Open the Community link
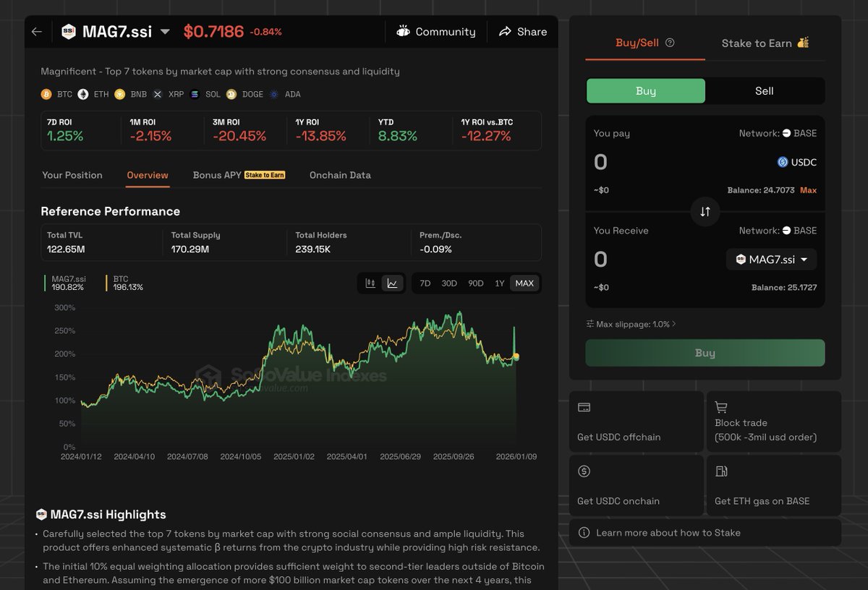The image size is (868, 590). click(436, 32)
